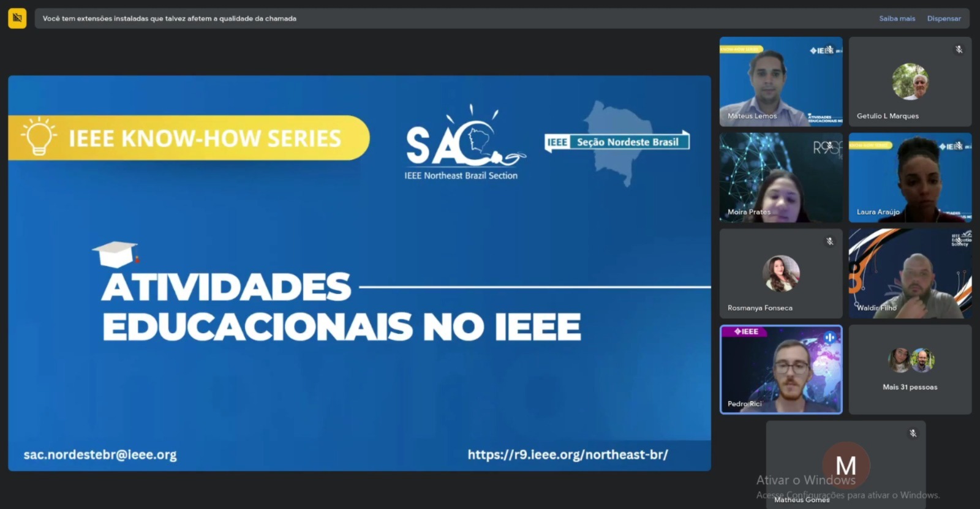Image resolution: width=980 pixels, height=509 pixels.
Task: Select Matheus Gomes participant tile
Action: point(846,464)
